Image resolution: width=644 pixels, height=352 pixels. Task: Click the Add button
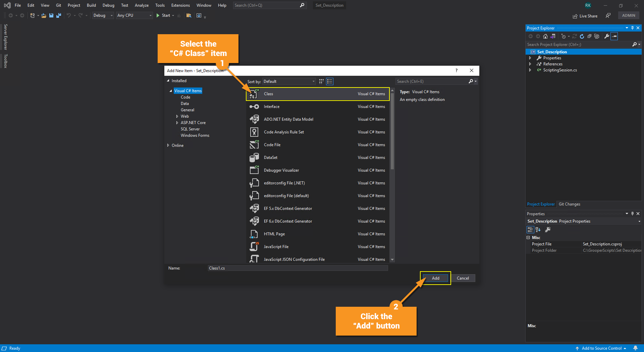click(435, 278)
